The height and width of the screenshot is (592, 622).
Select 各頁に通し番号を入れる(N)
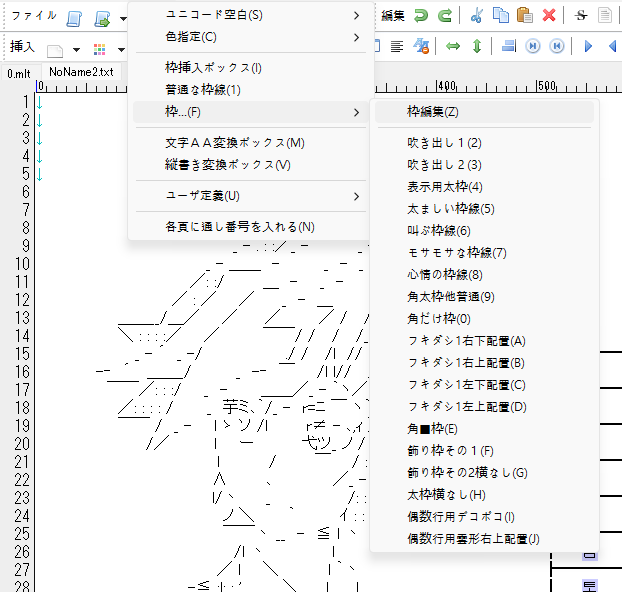coord(250,227)
